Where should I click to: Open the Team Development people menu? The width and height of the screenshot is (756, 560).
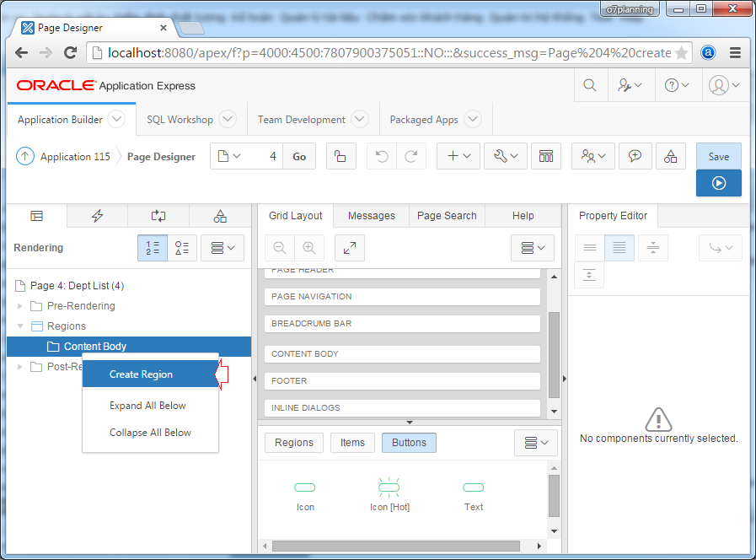[593, 156]
